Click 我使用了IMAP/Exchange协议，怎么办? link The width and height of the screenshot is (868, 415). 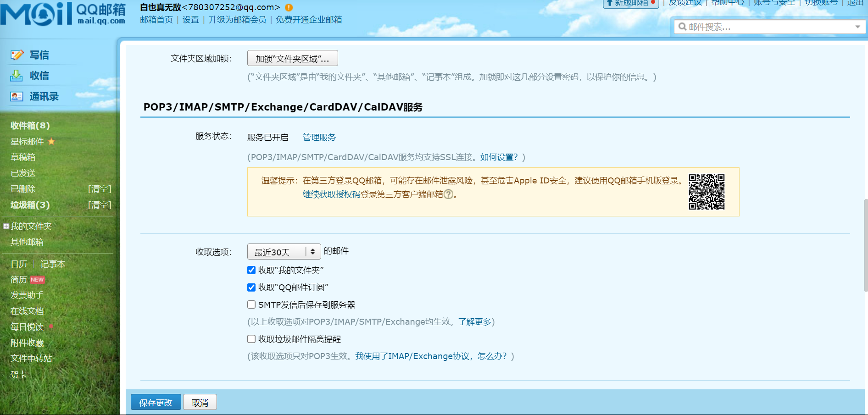pyautogui.click(x=431, y=356)
